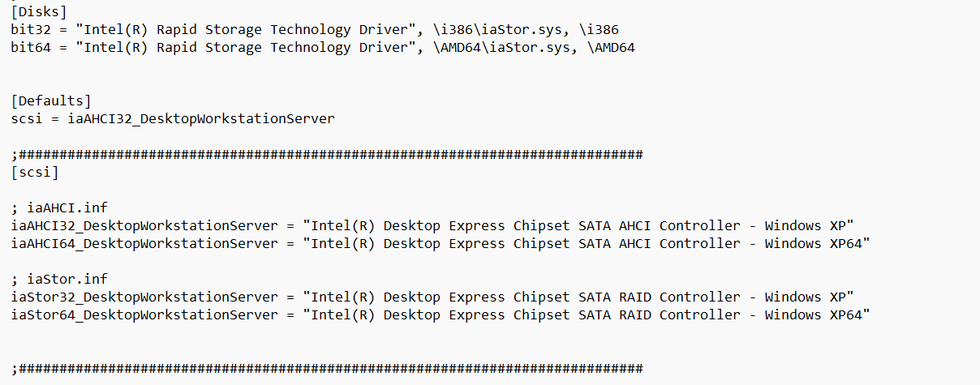Click the [Disks] section header

(x=40, y=11)
